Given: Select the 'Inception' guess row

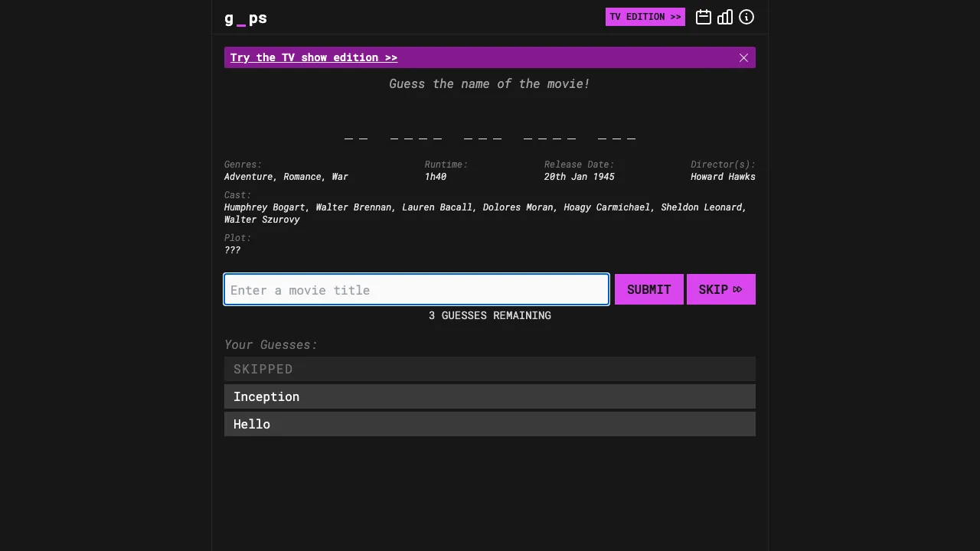Looking at the screenshot, I should (x=490, y=396).
